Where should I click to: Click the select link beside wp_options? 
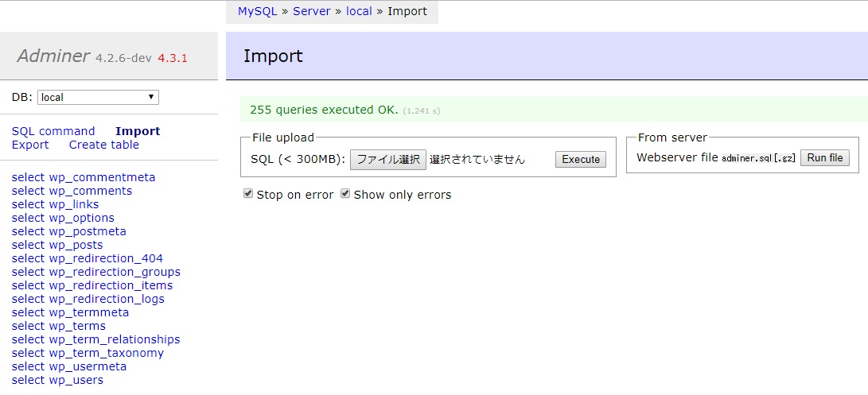click(28, 218)
